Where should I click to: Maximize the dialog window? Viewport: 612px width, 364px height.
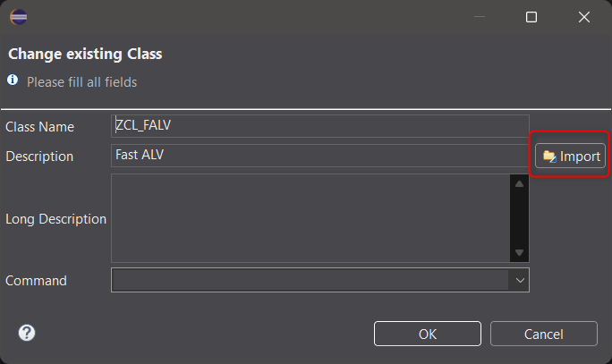(x=531, y=17)
